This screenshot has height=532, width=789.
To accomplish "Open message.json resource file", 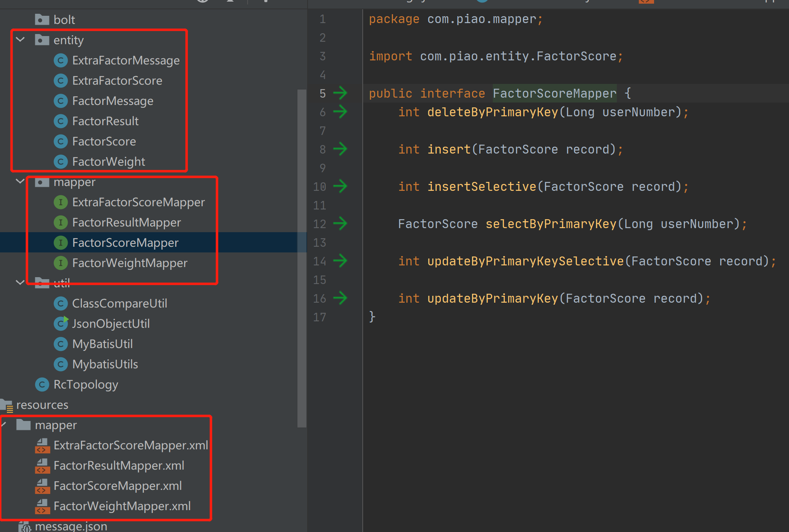I will click(71, 526).
